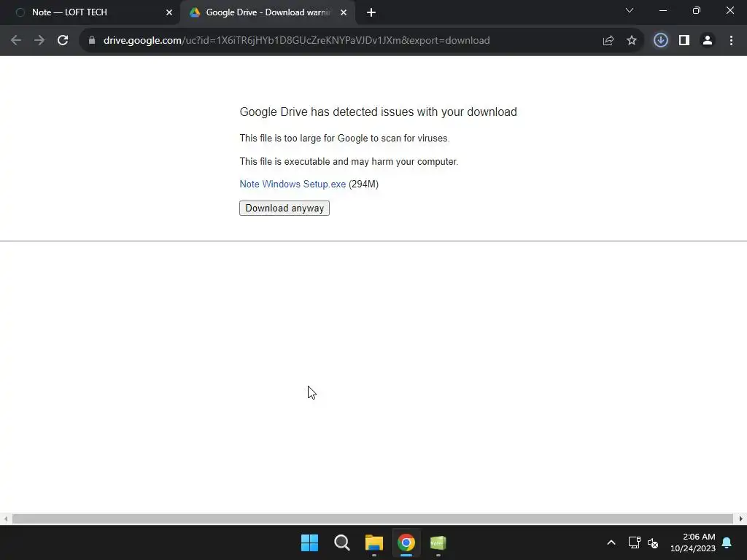Close the Google Drive tab
747x560 pixels.
(x=344, y=12)
